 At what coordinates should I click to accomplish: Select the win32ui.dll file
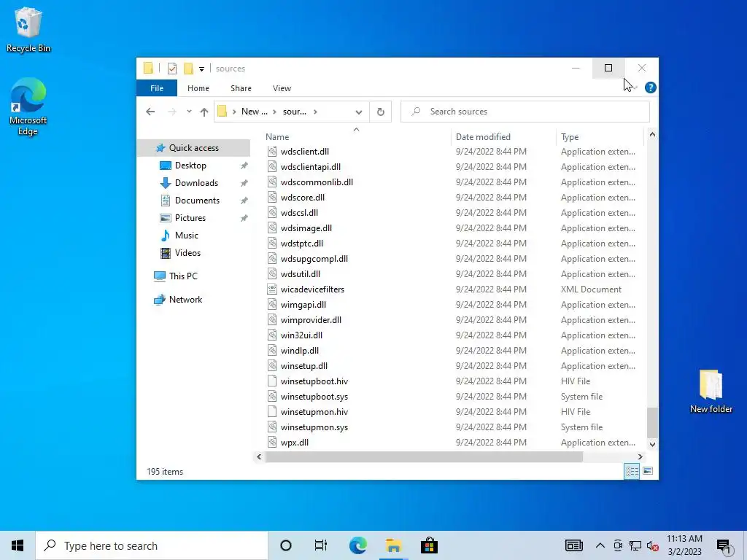coord(301,335)
